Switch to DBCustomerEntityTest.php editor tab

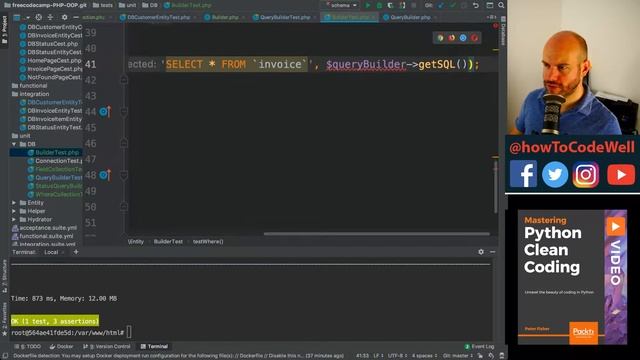coord(158,18)
